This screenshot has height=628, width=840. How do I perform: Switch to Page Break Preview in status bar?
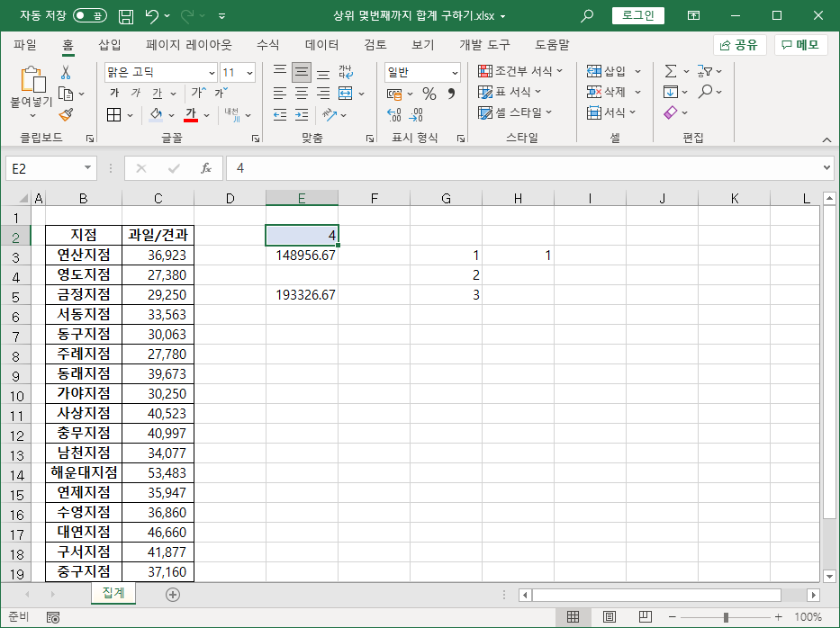[x=645, y=617]
